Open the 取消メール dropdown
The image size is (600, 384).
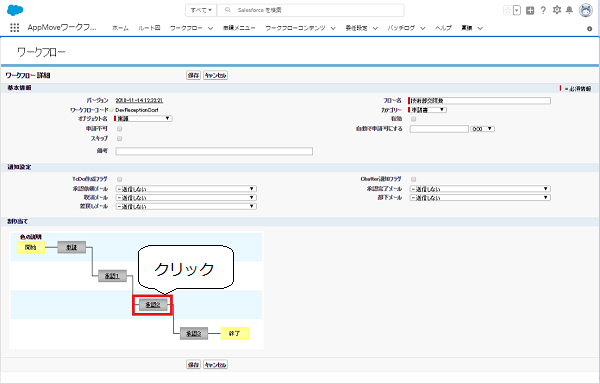point(186,198)
